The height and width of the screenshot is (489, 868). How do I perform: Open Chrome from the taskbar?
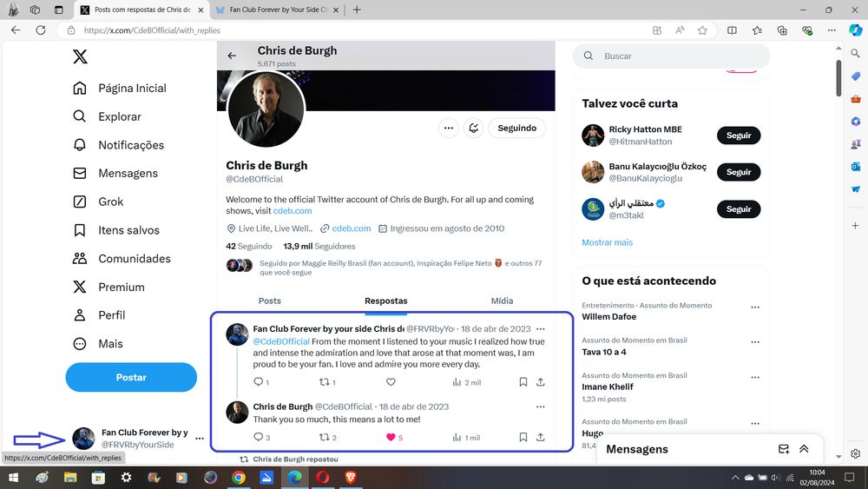(x=239, y=478)
